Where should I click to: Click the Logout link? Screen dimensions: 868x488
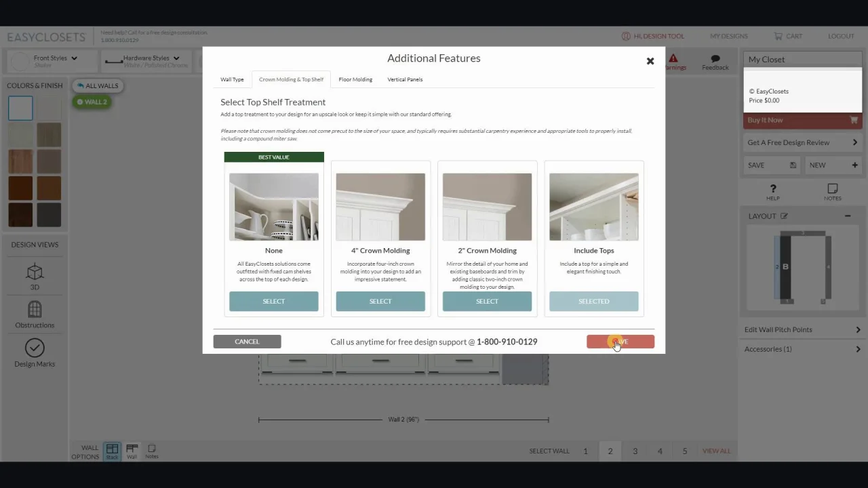[x=841, y=37]
